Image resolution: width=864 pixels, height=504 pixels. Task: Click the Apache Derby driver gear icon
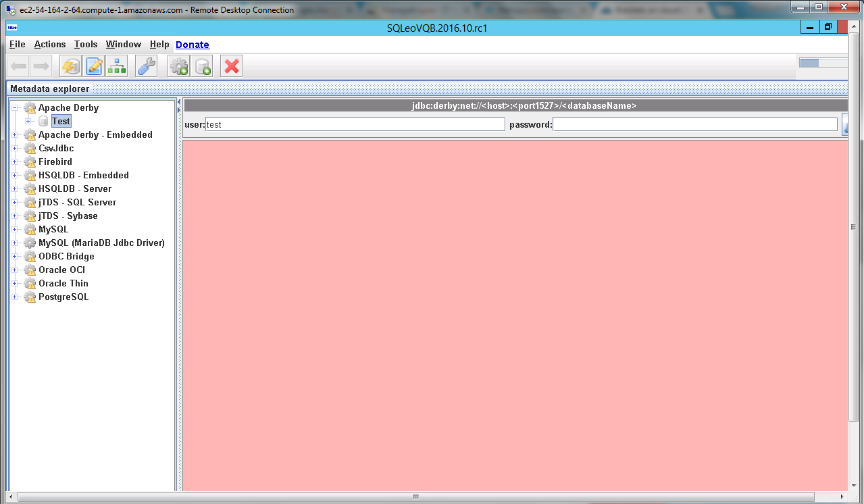point(30,108)
